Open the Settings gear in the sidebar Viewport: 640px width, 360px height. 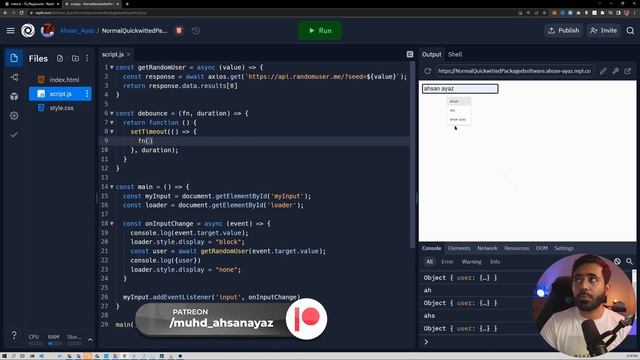click(14, 116)
